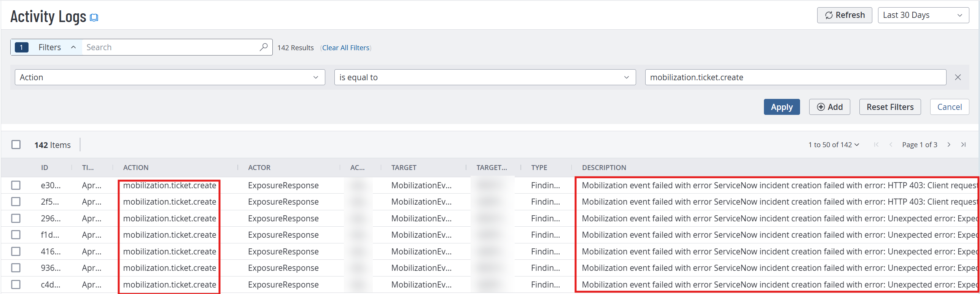
Task: Select the checkbox for row 296...
Action: 16,218
